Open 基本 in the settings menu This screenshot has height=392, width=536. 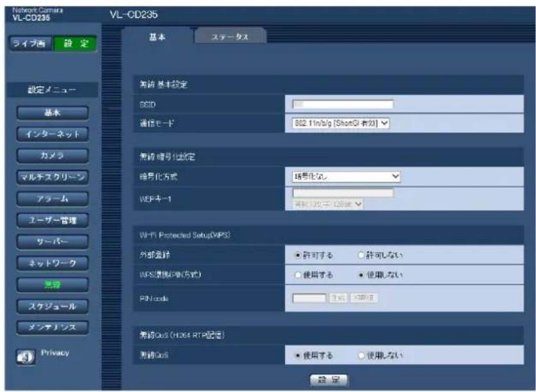click(x=53, y=113)
